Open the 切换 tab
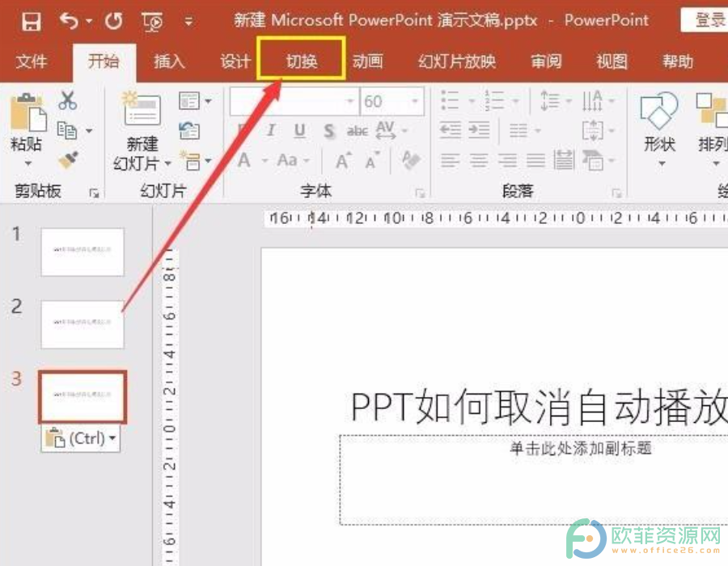The height and width of the screenshot is (566, 728). [302, 60]
